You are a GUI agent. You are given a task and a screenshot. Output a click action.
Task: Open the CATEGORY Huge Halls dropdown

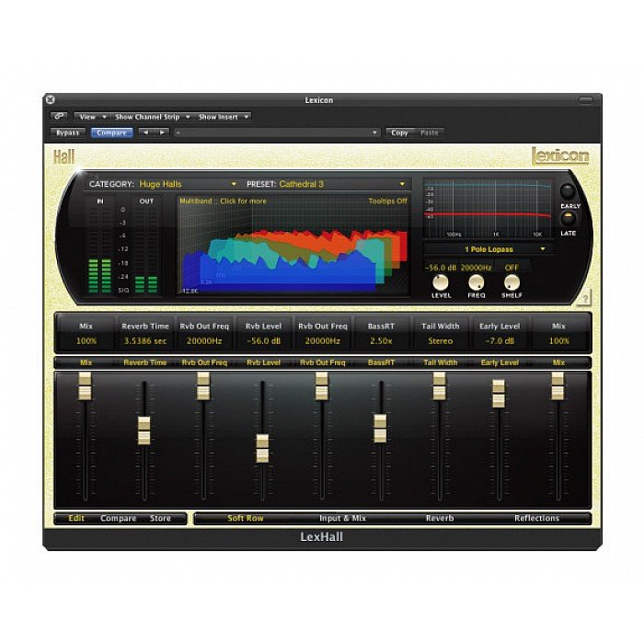click(x=187, y=184)
